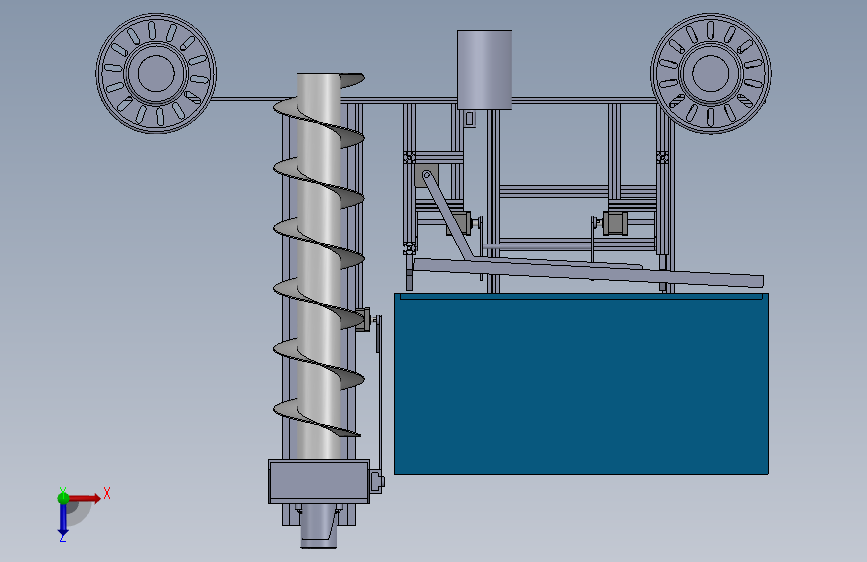Screen dimensions: 867x562
Task: Select the long inclined bar above the tank
Action: 588,272
